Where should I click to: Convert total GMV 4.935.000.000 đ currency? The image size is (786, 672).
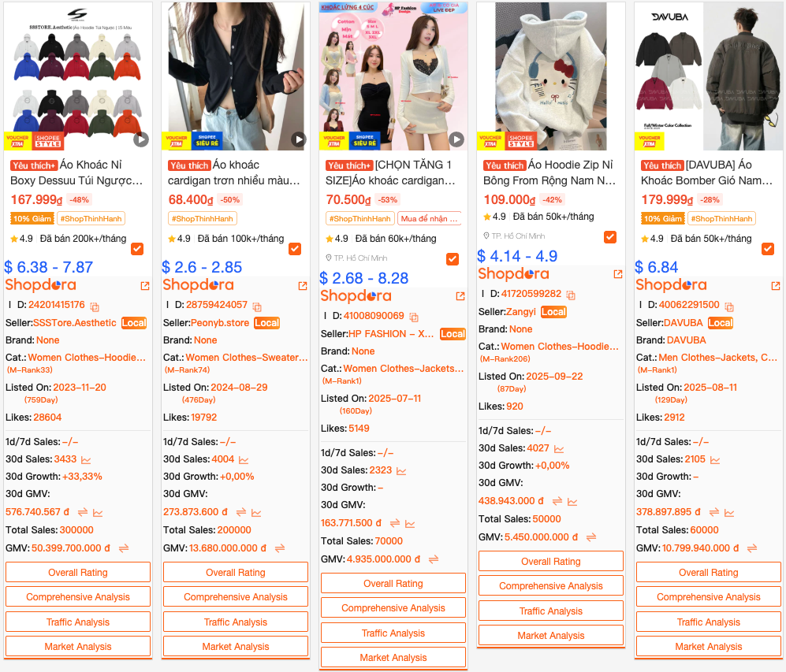pos(434,559)
